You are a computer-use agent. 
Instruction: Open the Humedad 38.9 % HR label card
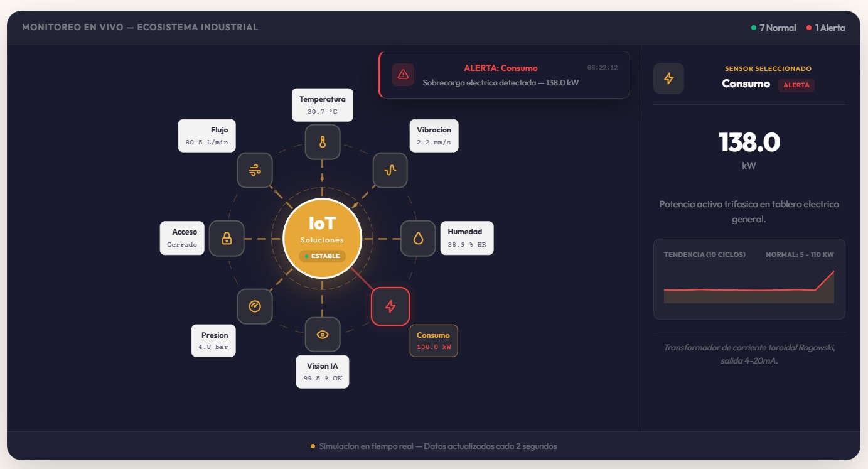tap(466, 238)
